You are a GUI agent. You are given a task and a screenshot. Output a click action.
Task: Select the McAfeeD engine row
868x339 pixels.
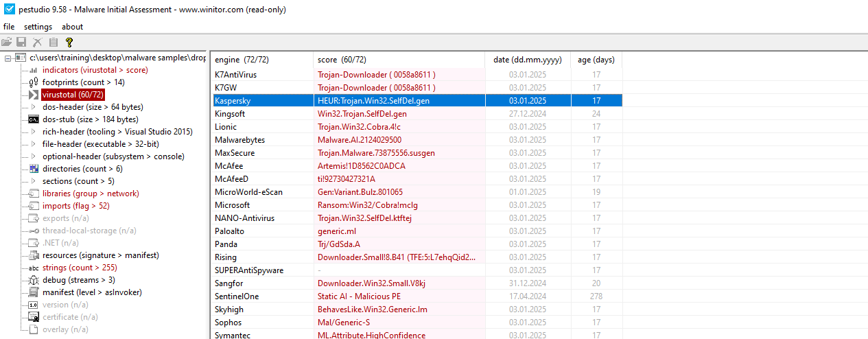pyautogui.click(x=416, y=179)
